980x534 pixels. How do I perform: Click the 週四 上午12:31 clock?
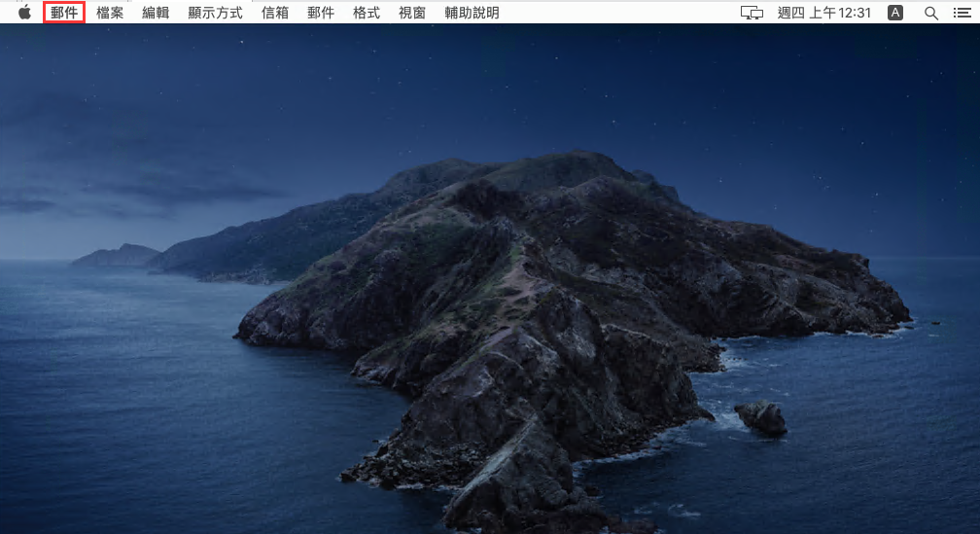(824, 13)
